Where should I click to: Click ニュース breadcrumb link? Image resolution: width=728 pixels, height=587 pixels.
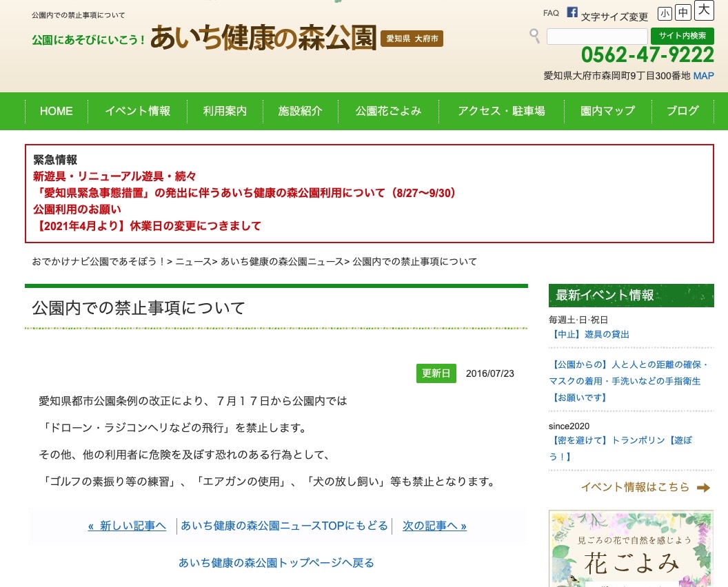[x=193, y=262]
